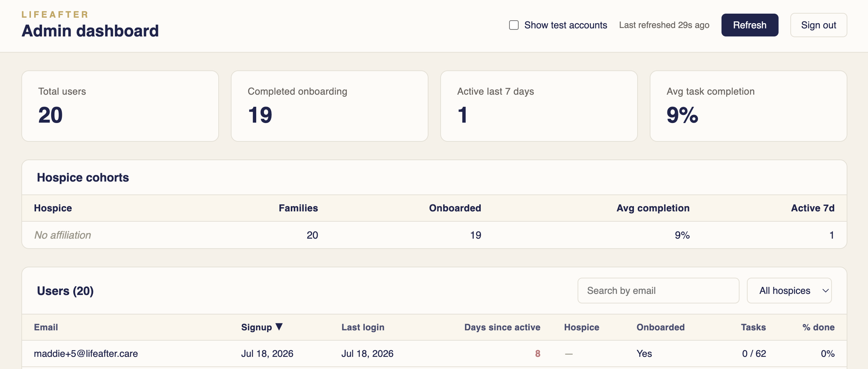Sort users by Email column
Screen dimensions: 868x369
point(46,327)
